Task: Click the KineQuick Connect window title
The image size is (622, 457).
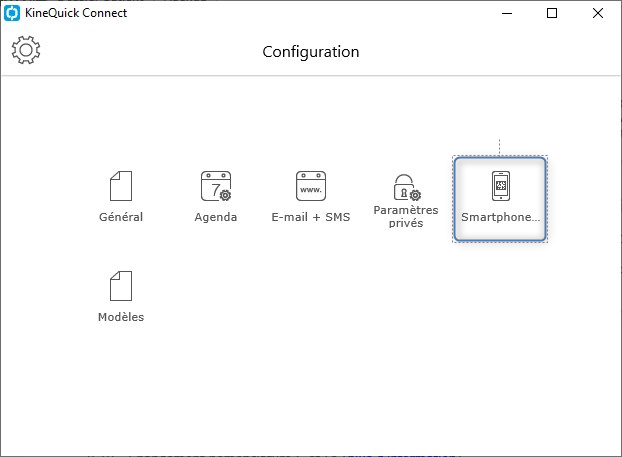Action: pos(76,13)
